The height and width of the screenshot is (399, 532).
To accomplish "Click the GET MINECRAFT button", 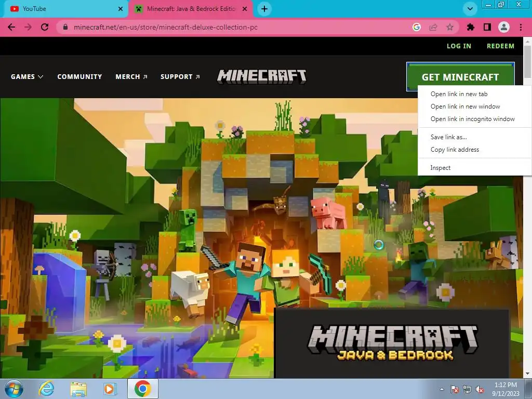I will tap(460, 77).
